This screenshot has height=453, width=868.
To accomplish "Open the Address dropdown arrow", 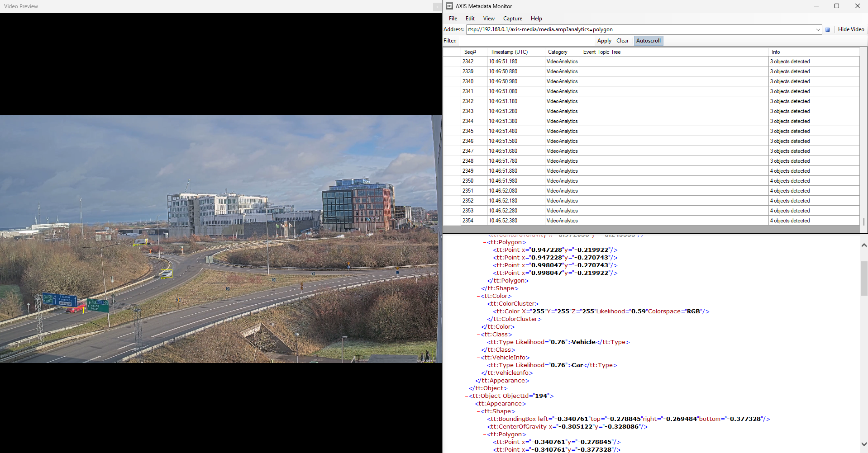I will (x=818, y=29).
